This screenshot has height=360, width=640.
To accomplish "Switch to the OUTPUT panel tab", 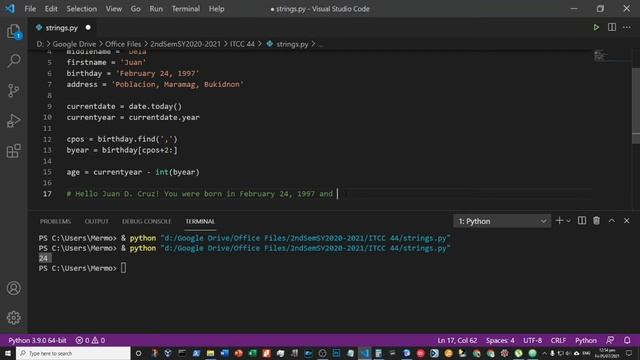I will 97,221.
